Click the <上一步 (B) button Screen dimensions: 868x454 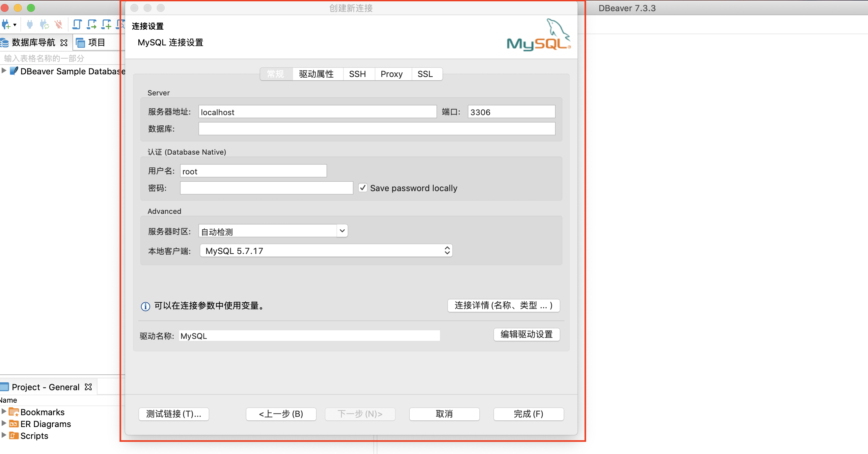coord(281,414)
